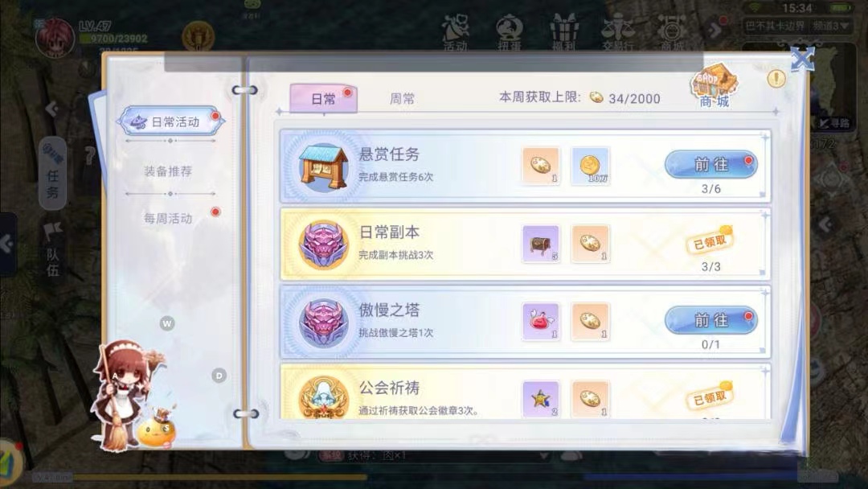Collapse the left side panel arrow
The image size is (868, 489).
tap(7, 244)
